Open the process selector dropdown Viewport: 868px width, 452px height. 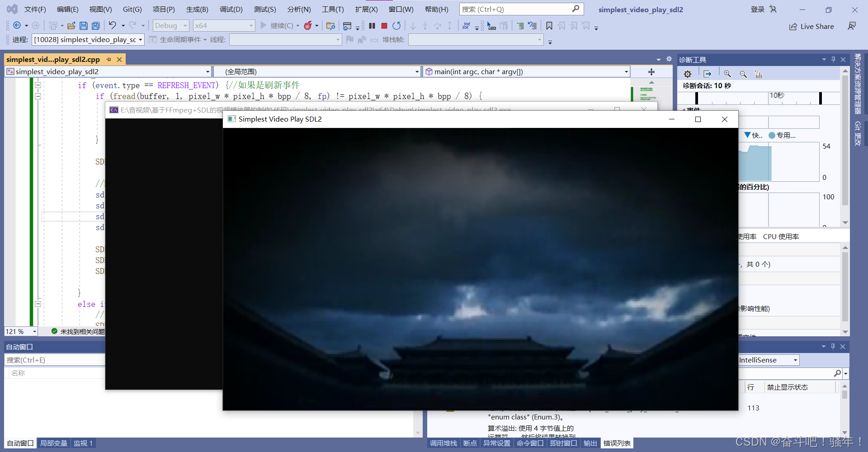click(88, 40)
